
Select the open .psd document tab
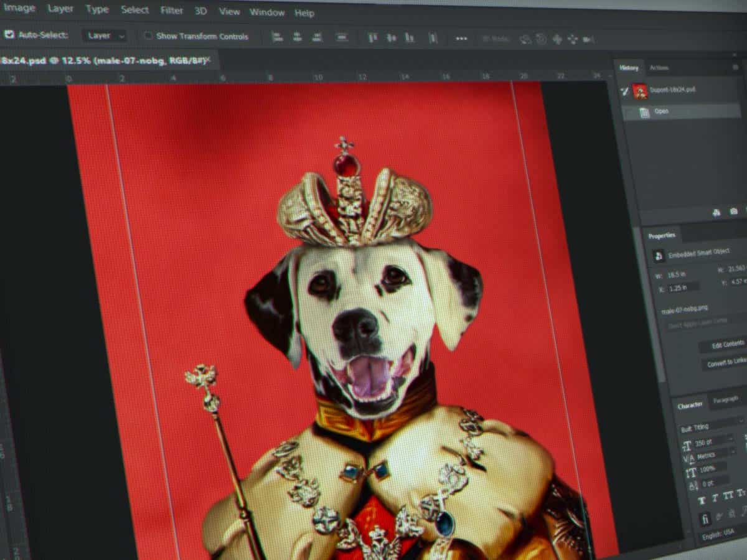pos(107,60)
